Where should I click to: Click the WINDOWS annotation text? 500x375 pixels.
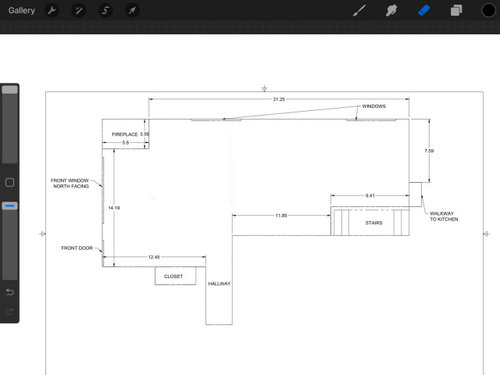click(x=374, y=106)
